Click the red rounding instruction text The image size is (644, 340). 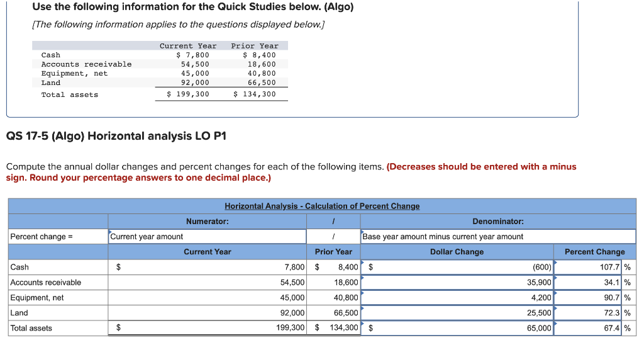291,173
